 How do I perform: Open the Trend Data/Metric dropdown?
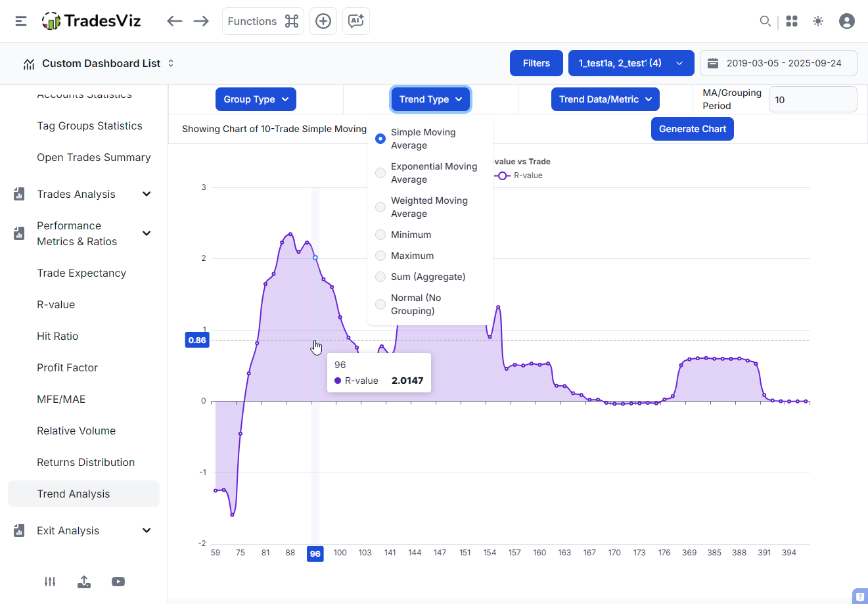click(x=605, y=99)
